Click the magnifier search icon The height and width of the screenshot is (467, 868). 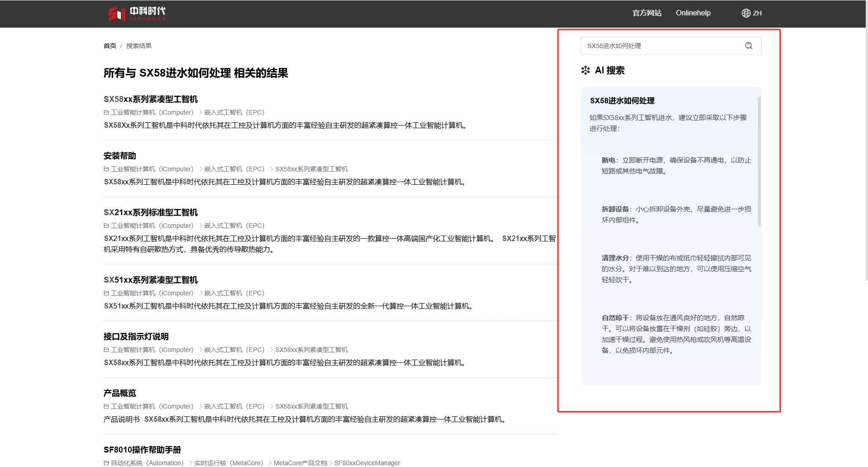[749, 46]
